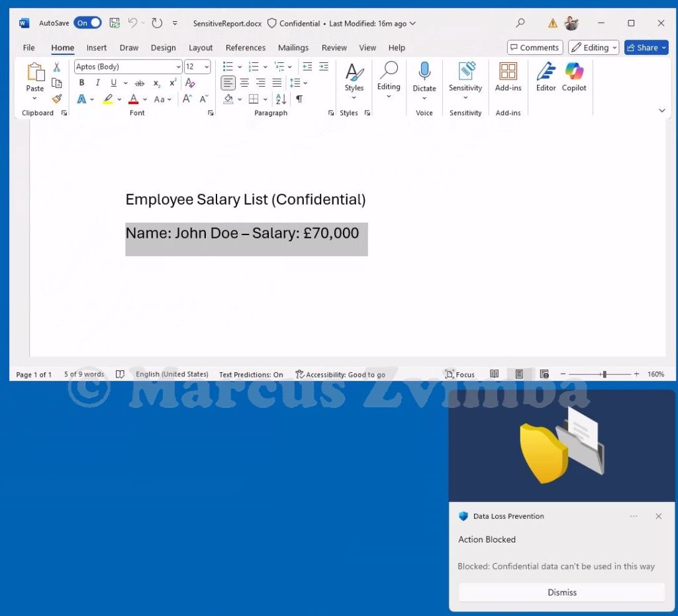Expand the Aptos (Body) font dropdown
This screenshot has width=678, height=616.
[x=179, y=67]
